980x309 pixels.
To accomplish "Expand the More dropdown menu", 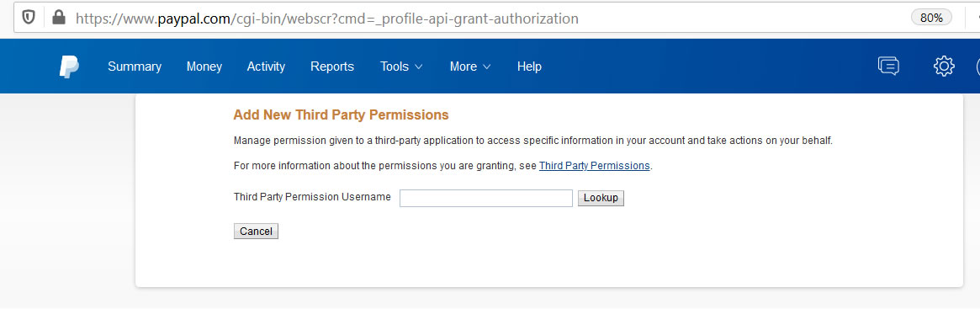I will tap(470, 67).
